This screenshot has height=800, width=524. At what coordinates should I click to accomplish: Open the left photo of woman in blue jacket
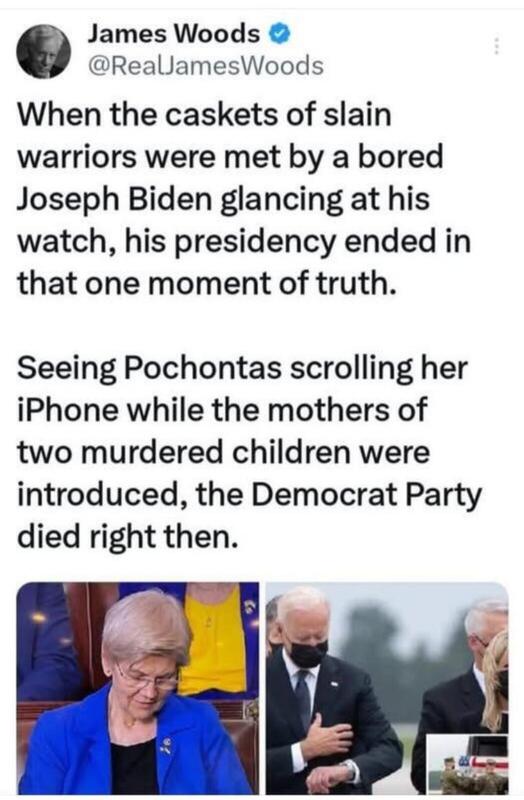tap(138, 688)
